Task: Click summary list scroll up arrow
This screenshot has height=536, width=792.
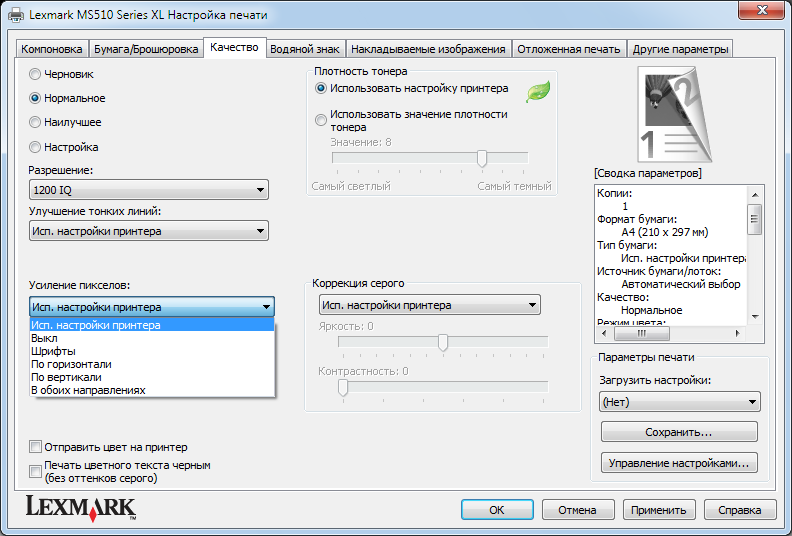Action: click(x=755, y=194)
